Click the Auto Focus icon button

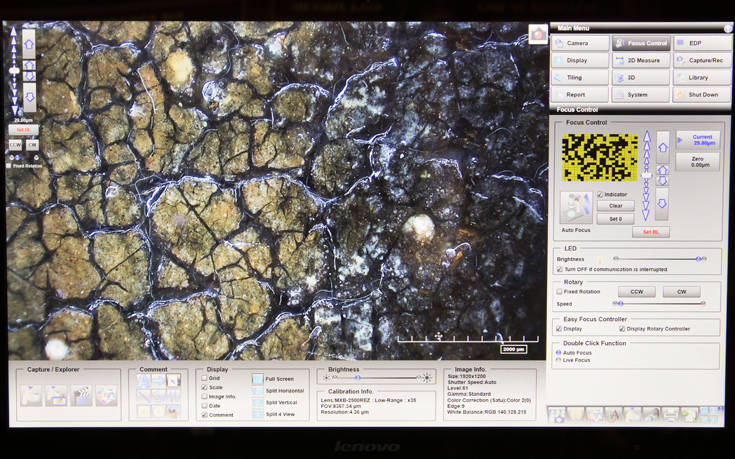pyautogui.click(x=578, y=206)
